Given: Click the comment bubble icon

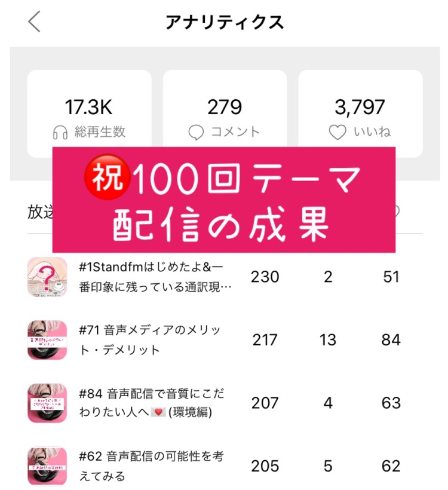Looking at the screenshot, I should [196, 132].
